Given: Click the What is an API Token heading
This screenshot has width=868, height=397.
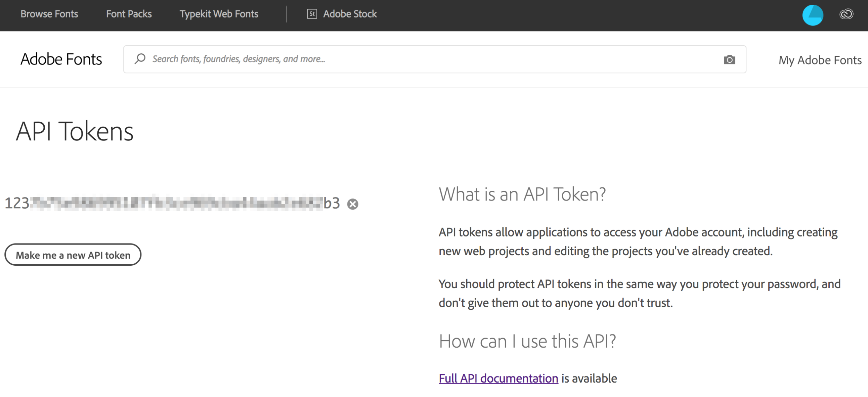Looking at the screenshot, I should click(522, 194).
